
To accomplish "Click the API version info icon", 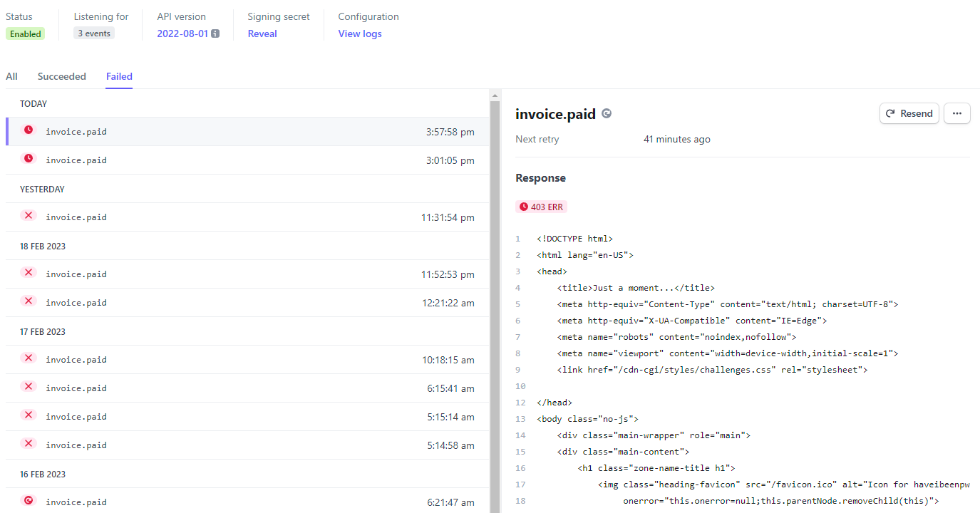I will coord(215,33).
